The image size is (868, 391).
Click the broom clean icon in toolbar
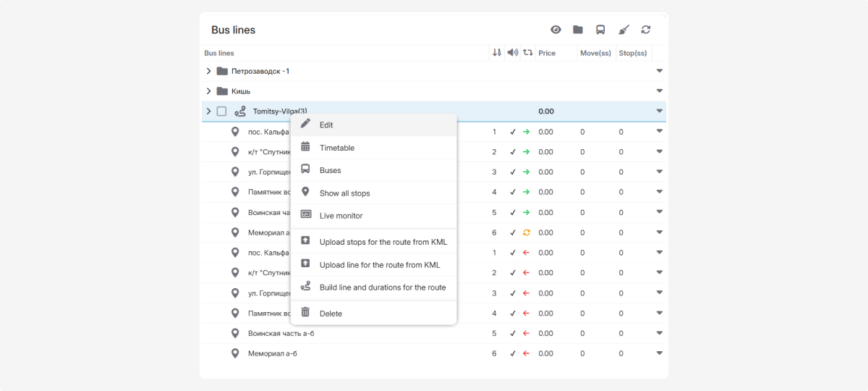(x=624, y=30)
